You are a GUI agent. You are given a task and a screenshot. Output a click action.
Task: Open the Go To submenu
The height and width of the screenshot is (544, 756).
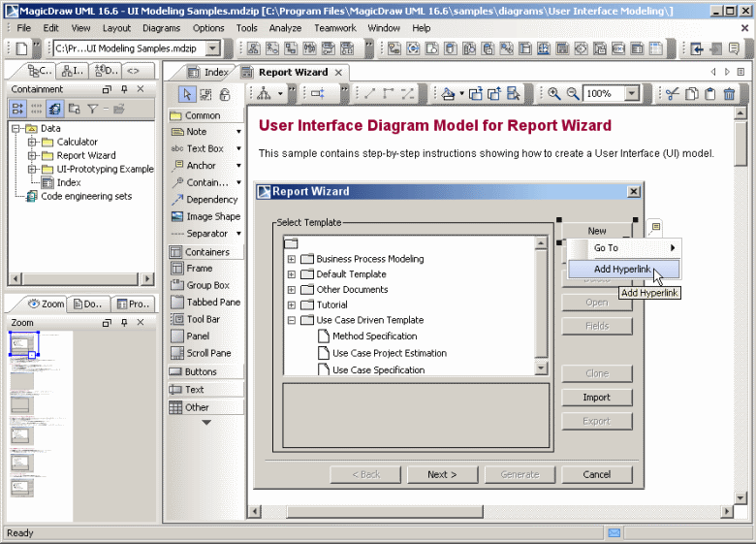click(624, 248)
